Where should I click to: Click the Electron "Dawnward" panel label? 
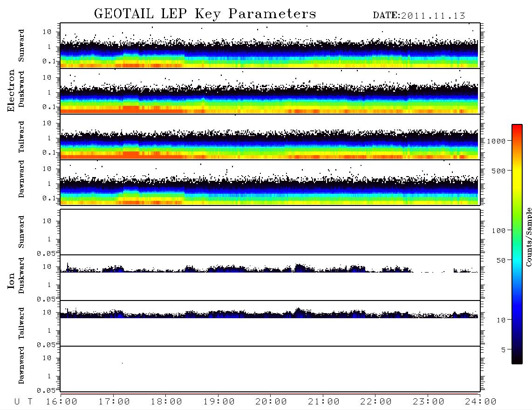(x=21, y=179)
